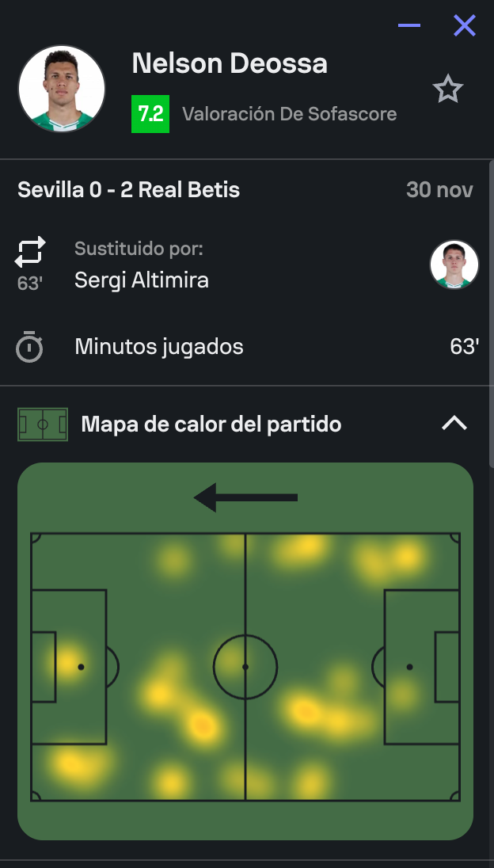Viewport: 494px width, 868px height.
Task: Open Nelson Deossa's profile photo
Action: 62,89
